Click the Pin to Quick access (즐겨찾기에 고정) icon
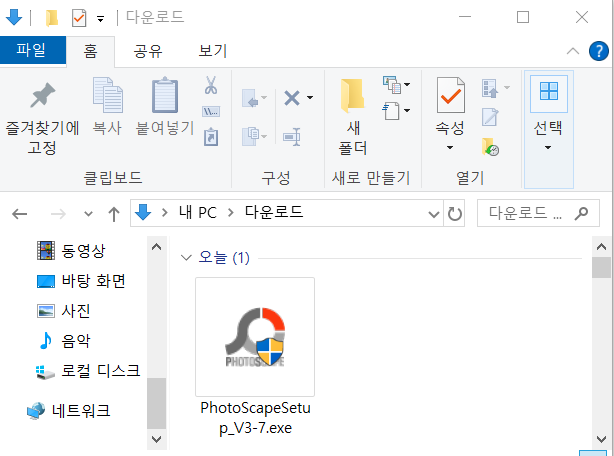The width and height of the screenshot is (614, 456). click(x=43, y=95)
